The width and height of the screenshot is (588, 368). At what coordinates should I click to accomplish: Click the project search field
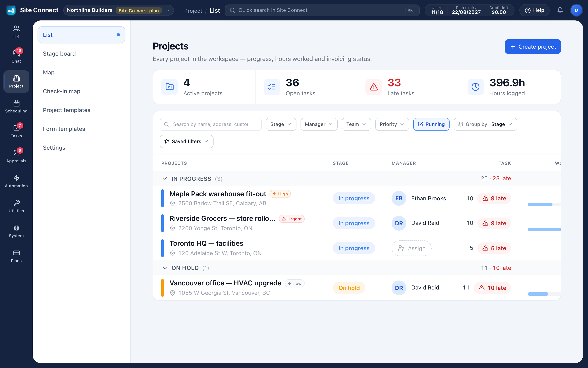click(210, 124)
